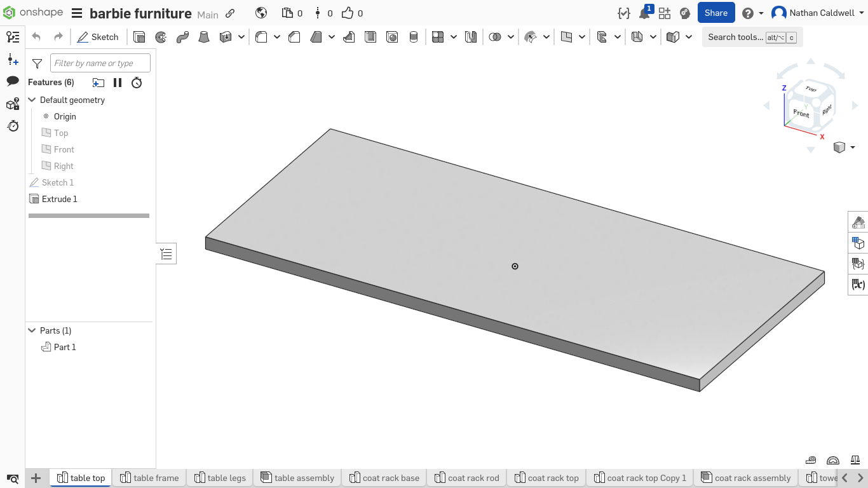Select the Sweep tool
Screen dimensions: 868x488
(x=182, y=37)
